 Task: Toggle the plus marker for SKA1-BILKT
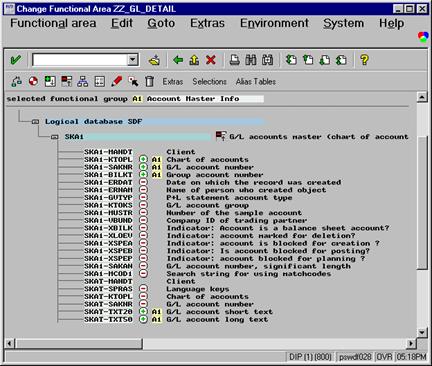[143, 175]
